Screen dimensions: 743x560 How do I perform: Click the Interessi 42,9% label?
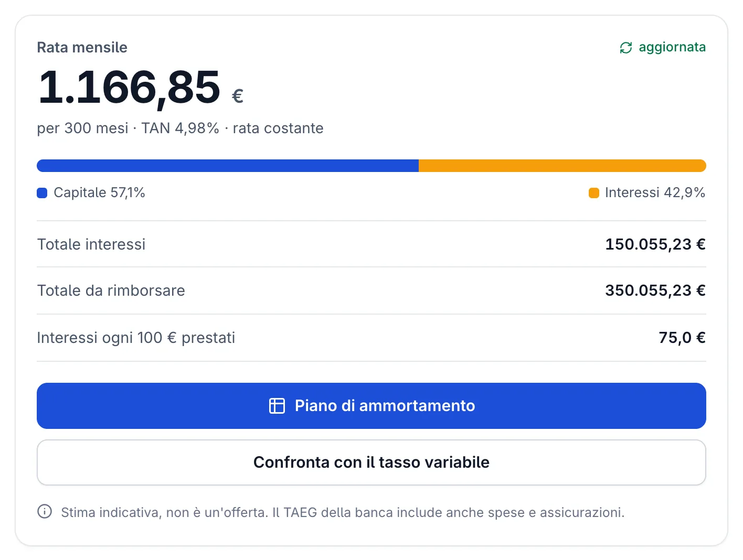[655, 192]
